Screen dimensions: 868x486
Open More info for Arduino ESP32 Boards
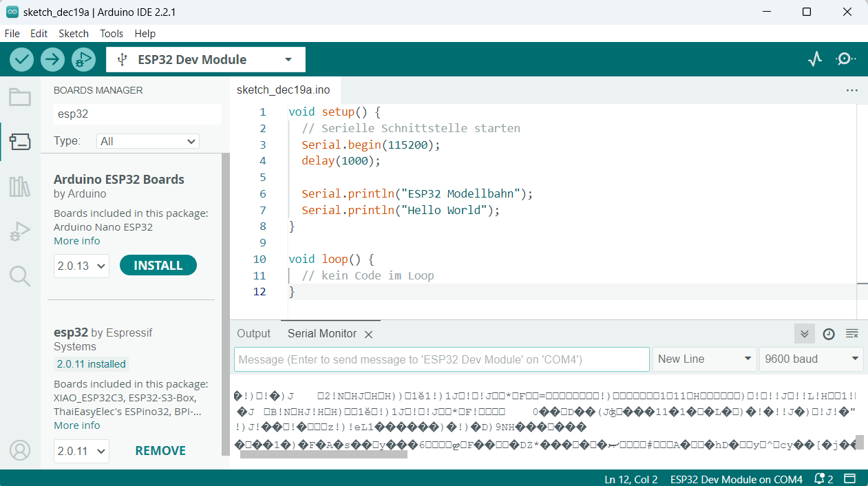(x=77, y=241)
